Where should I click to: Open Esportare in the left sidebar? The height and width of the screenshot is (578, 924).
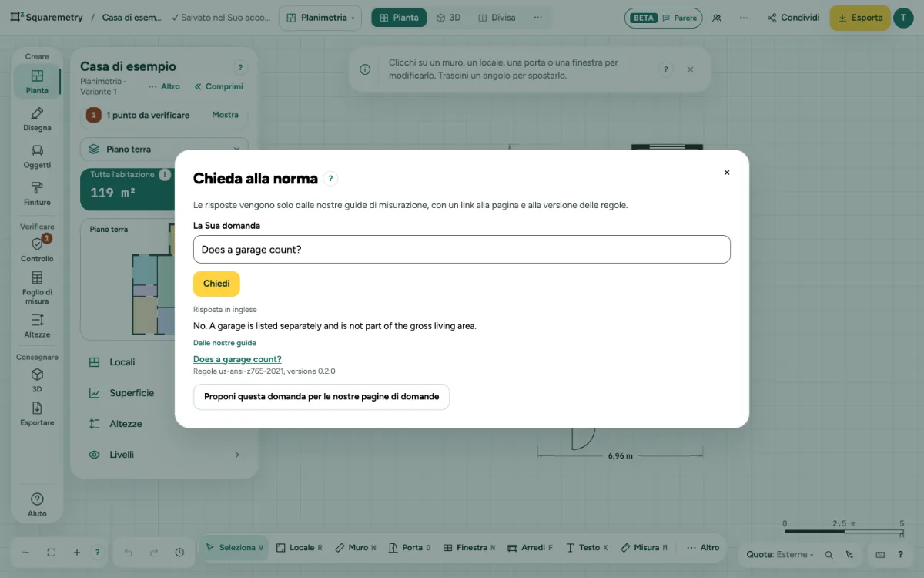pos(37,414)
